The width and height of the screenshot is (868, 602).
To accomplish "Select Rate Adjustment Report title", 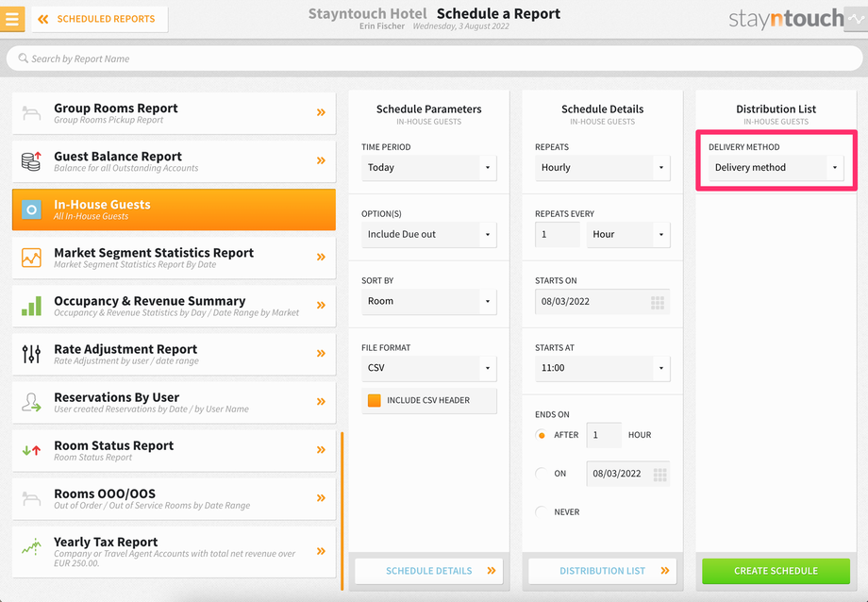I will (x=125, y=349).
